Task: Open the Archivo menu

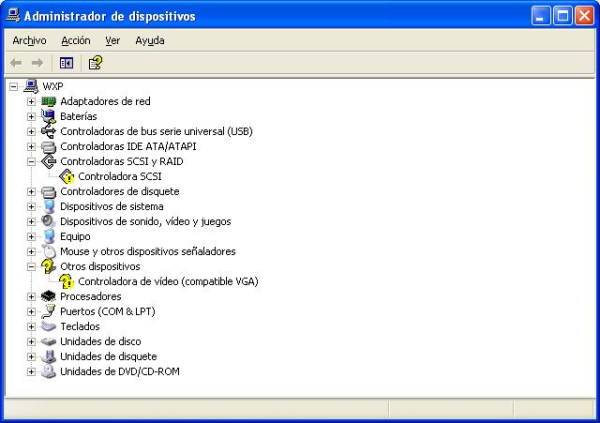Action: pyautogui.click(x=29, y=41)
